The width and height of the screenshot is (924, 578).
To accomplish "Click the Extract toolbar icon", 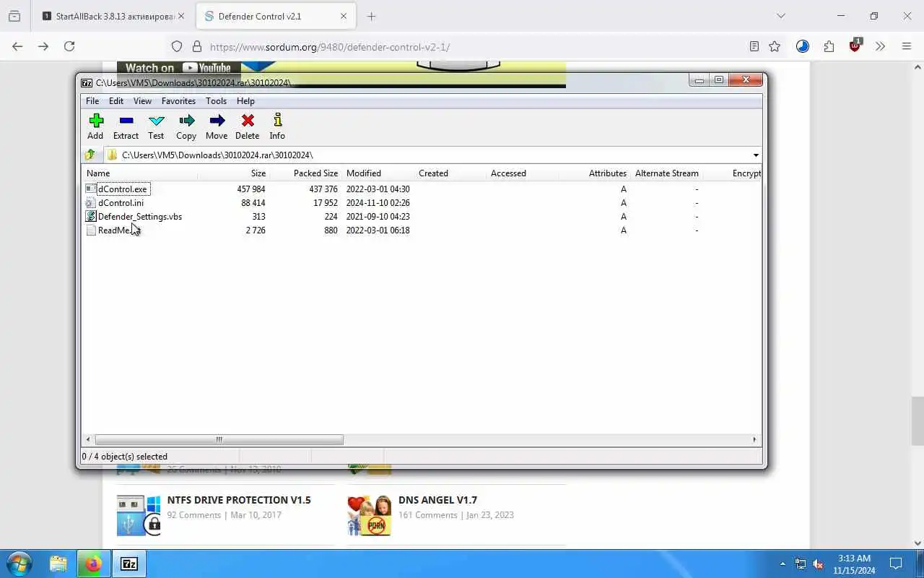I will click(x=126, y=126).
